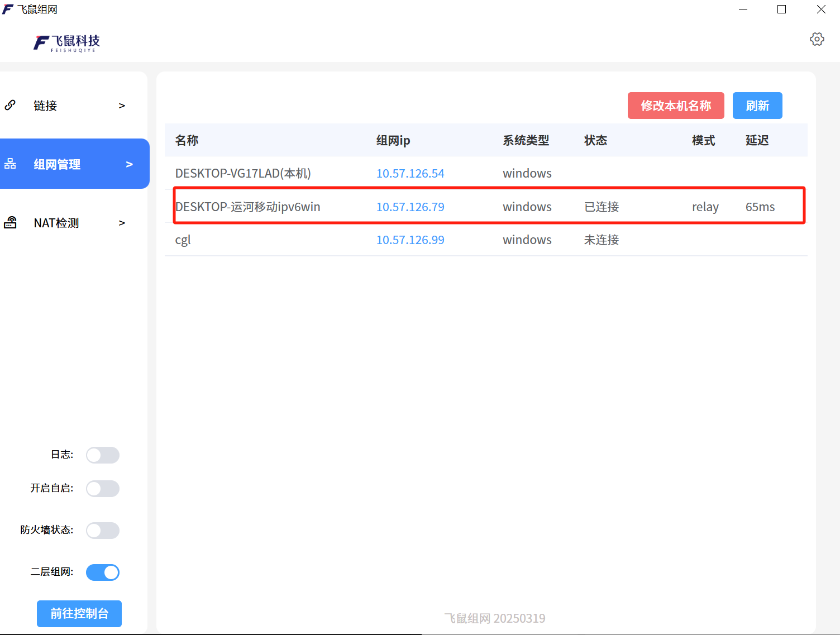Click IP address 10.57.126.79 link
Screen dimensions: 840x635
coord(410,207)
